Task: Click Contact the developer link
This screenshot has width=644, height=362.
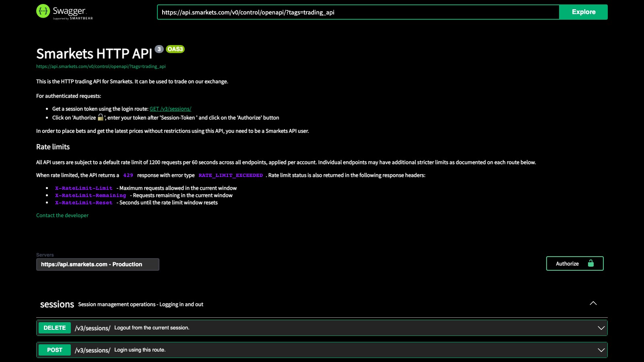Action: tap(62, 215)
